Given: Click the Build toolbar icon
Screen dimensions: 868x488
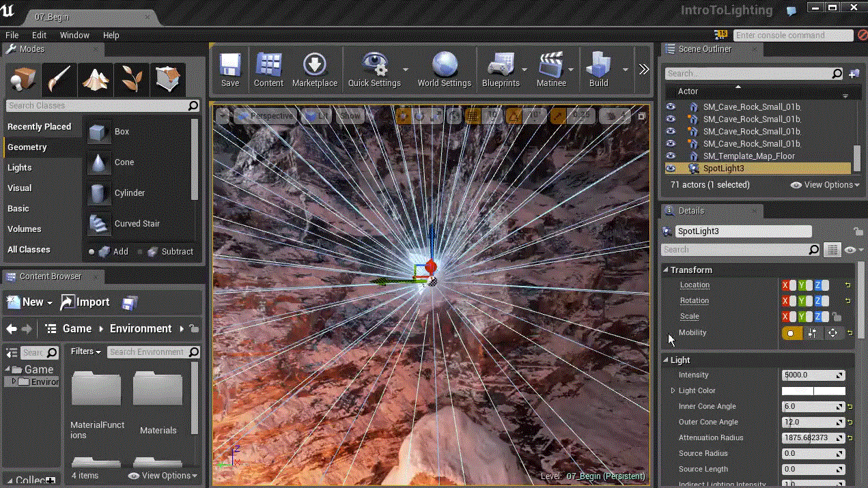Looking at the screenshot, I should point(599,70).
